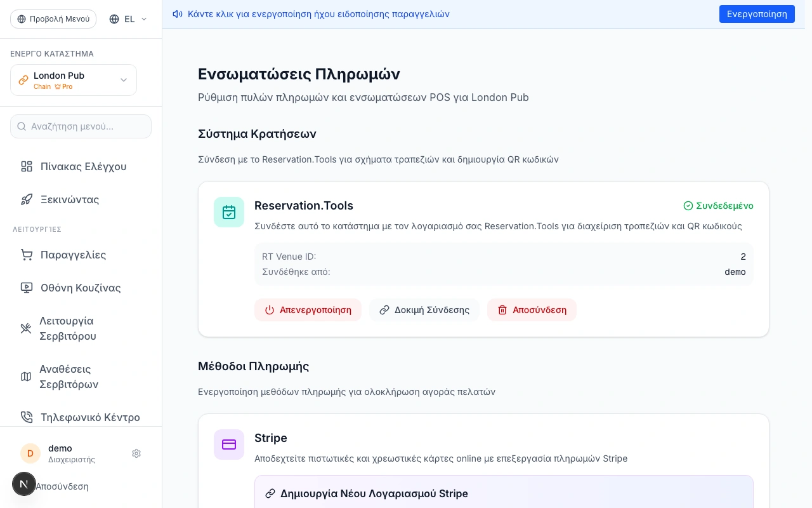Click the Παραγγελίες cart icon
Screen dimensions: 812x508
coord(27,255)
